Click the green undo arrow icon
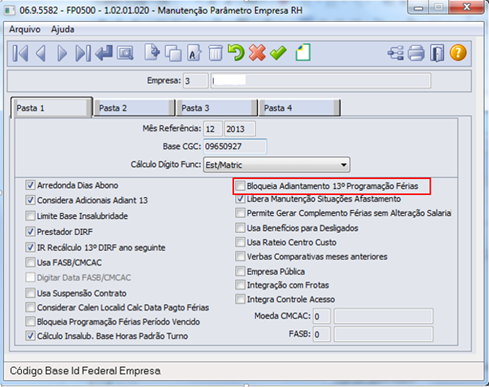 pyautogui.click(x=236, y=53)
